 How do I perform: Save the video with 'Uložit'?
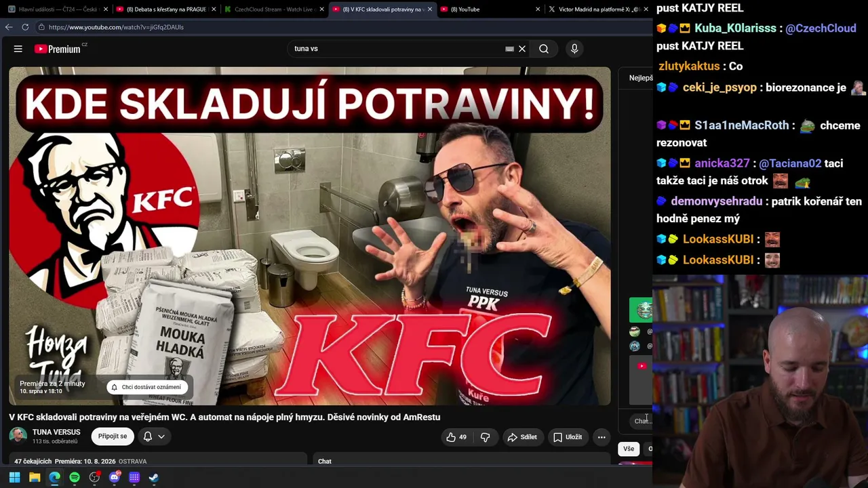pyautogui.click(x=568, y=437)
